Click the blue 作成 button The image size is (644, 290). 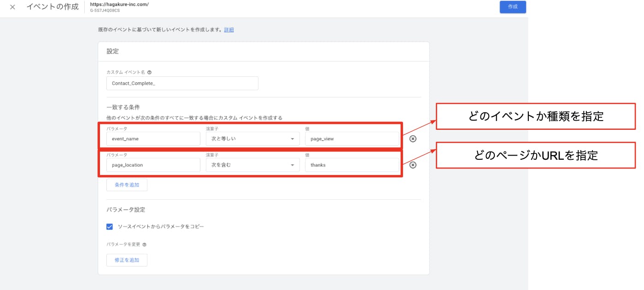(512, 7)
